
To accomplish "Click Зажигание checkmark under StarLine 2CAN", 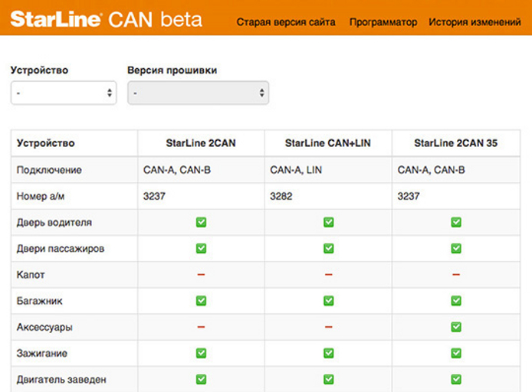I will click(x=201, y=354).
